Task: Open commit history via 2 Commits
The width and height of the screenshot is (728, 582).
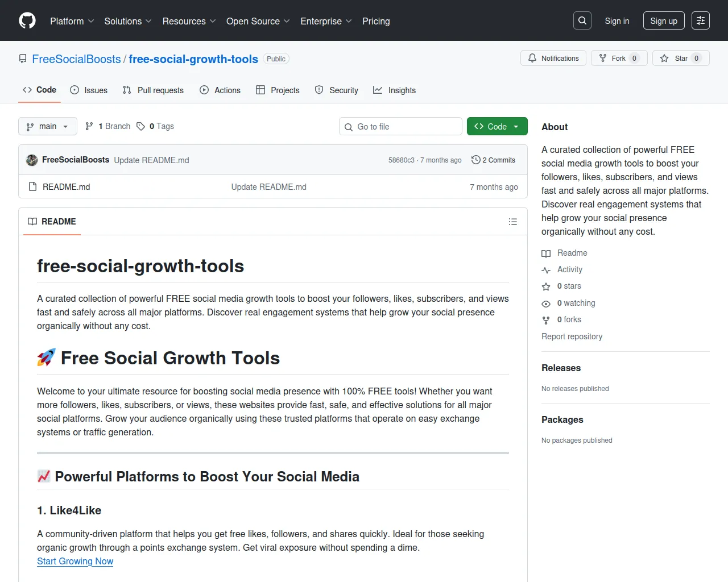Action: pos(493,160)
